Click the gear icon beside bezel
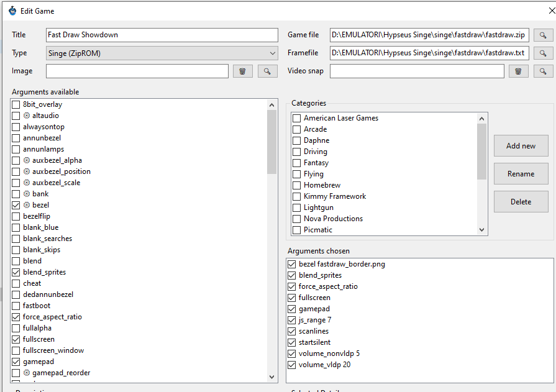 (x=27, y=205)
